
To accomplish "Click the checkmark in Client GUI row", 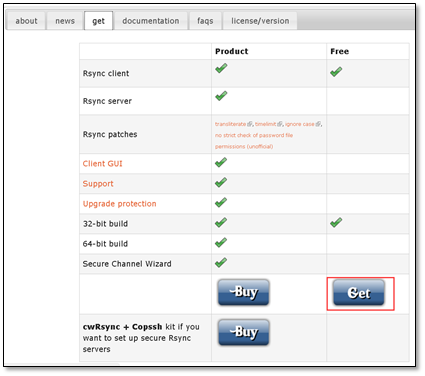I will tap(221, 162).
